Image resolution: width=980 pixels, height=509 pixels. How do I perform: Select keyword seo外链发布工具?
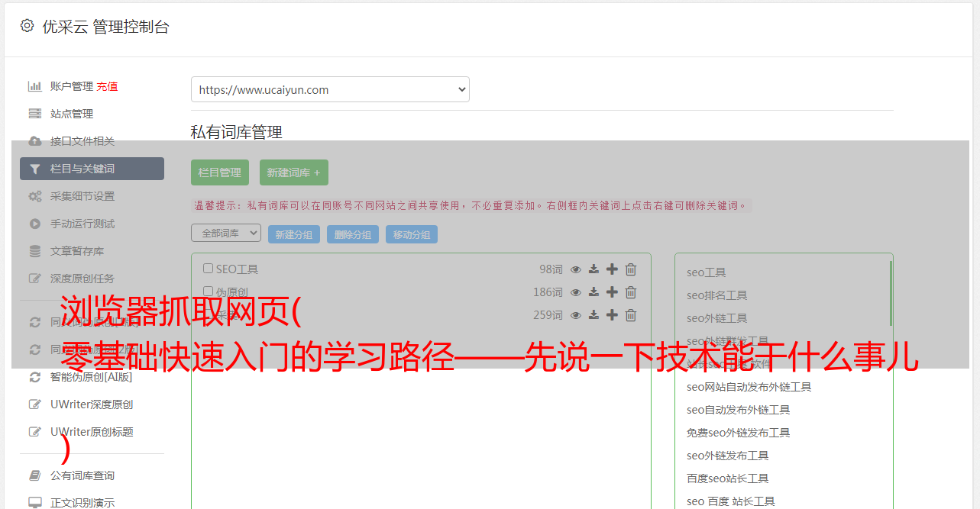coord(728,456)
